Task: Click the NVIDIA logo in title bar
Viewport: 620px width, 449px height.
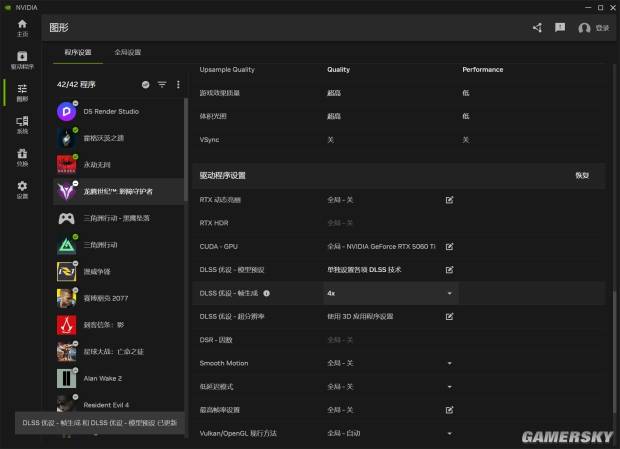Action: pyautogui.click(x=7, y=7)
